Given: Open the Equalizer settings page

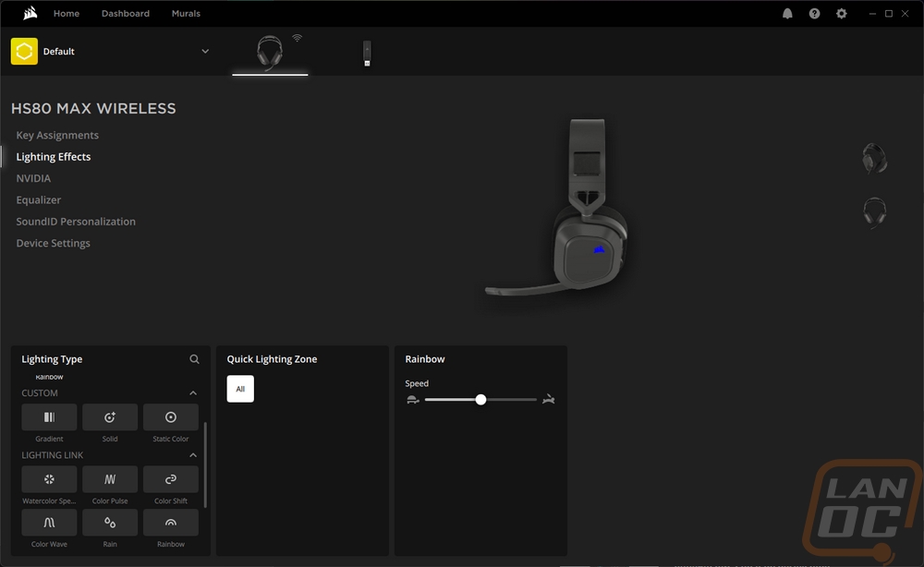Looking at the screenshot, I should [x=38, y=200].
